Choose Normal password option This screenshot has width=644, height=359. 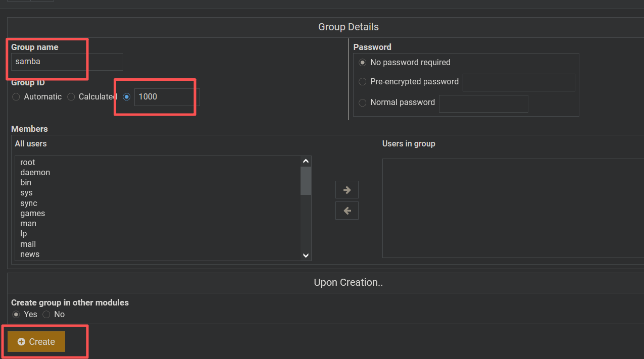point(362,102)
